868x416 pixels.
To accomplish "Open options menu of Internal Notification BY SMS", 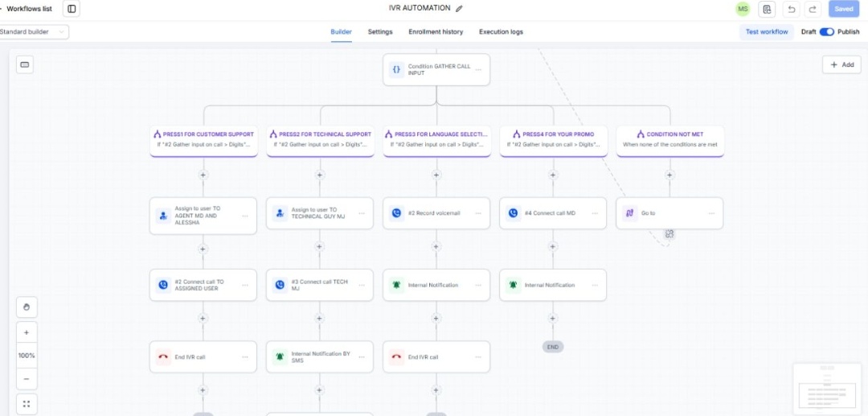I will coord(362,356).
